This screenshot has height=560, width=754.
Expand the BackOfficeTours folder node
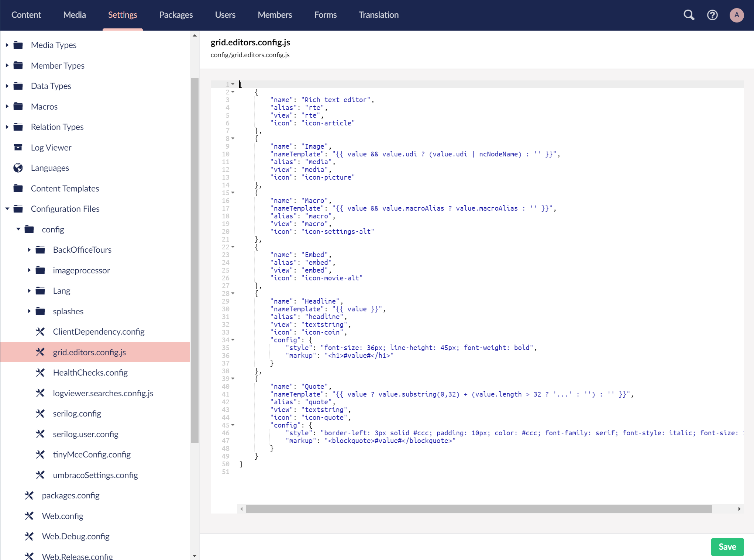click(x=29, y=250)
